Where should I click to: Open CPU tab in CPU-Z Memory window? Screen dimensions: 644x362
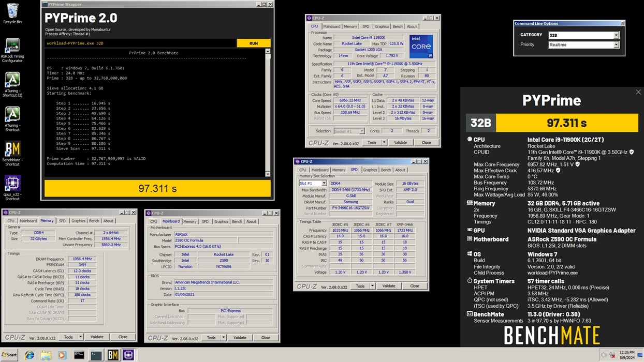point(11,221)
